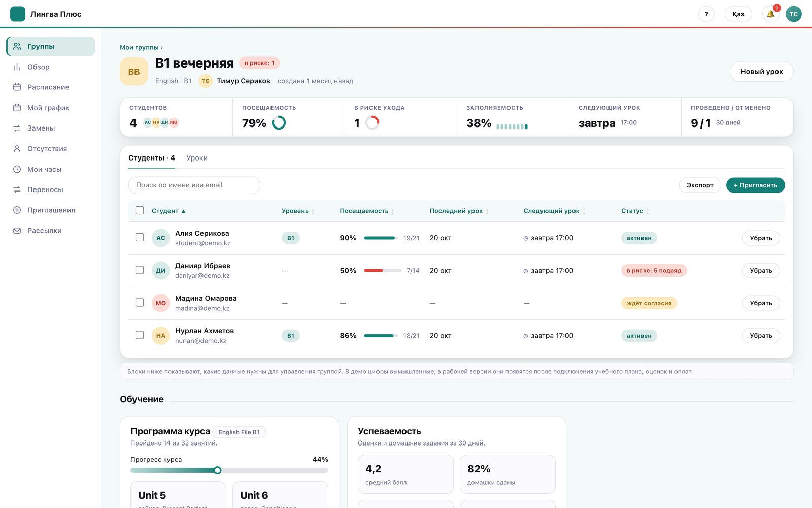The height and width of the screenshot is (508, 812).
Task: Open the Группы sidebar icon
Action: pos(17,46)
